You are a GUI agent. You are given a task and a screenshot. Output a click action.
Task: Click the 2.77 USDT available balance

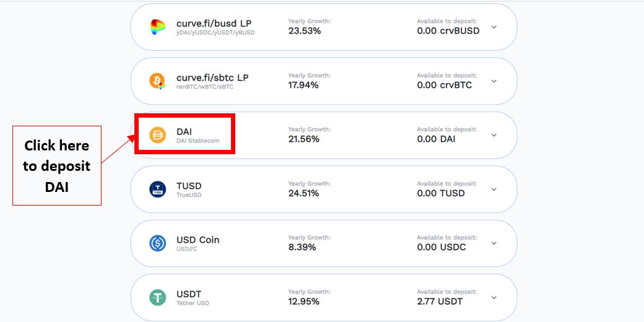440,302
